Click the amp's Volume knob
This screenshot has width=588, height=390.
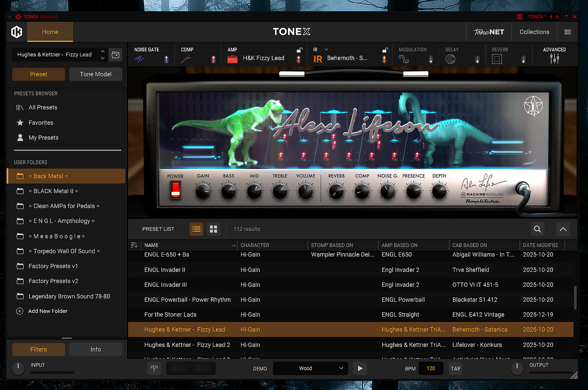[305, 191]
